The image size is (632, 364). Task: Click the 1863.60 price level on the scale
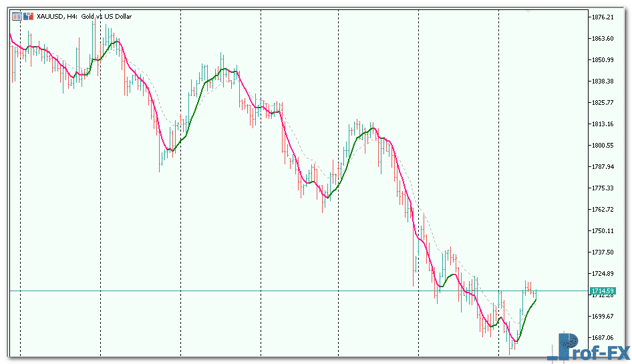click(x=602, y=39)
